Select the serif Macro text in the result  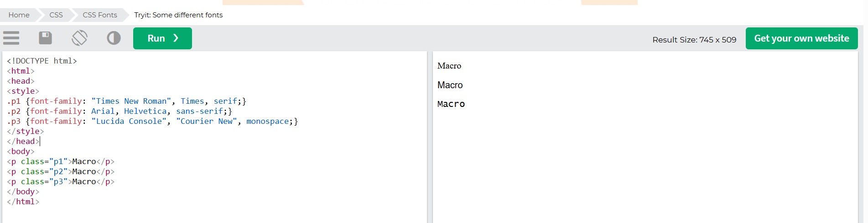tap(449, 66)
